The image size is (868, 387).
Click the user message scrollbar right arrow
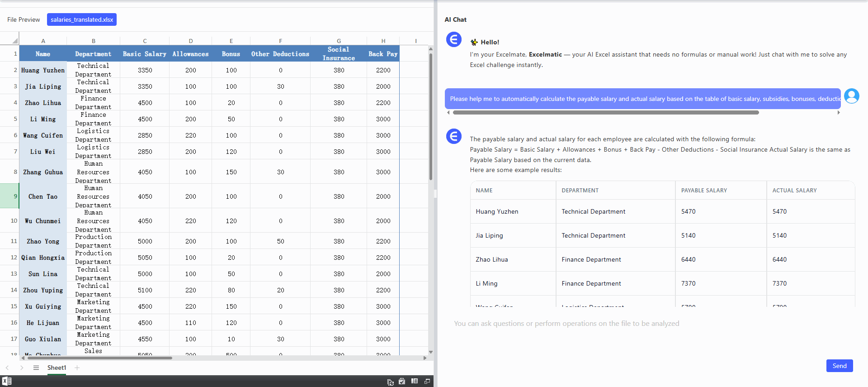tap(839, 113)
